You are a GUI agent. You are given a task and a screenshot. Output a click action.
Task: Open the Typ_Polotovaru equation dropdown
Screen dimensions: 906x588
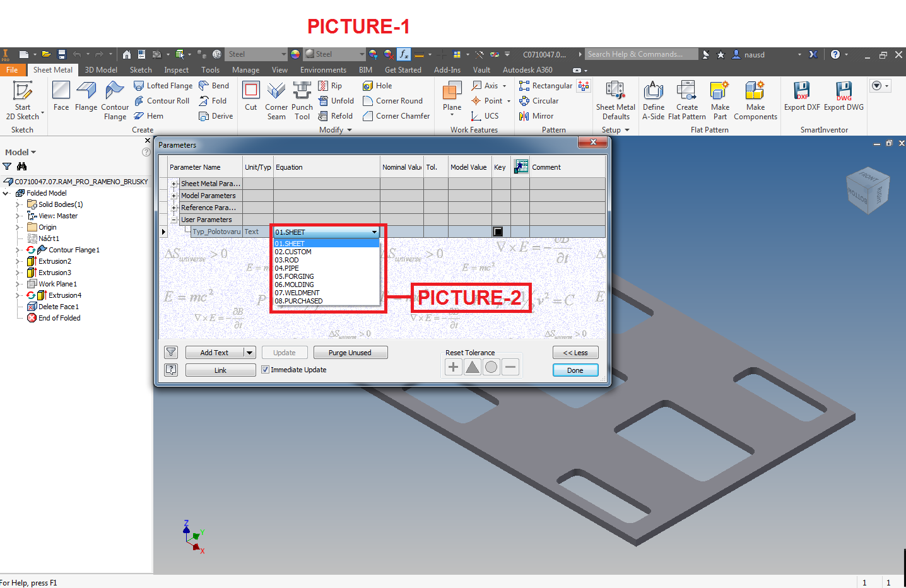click(x=375, y=232)
